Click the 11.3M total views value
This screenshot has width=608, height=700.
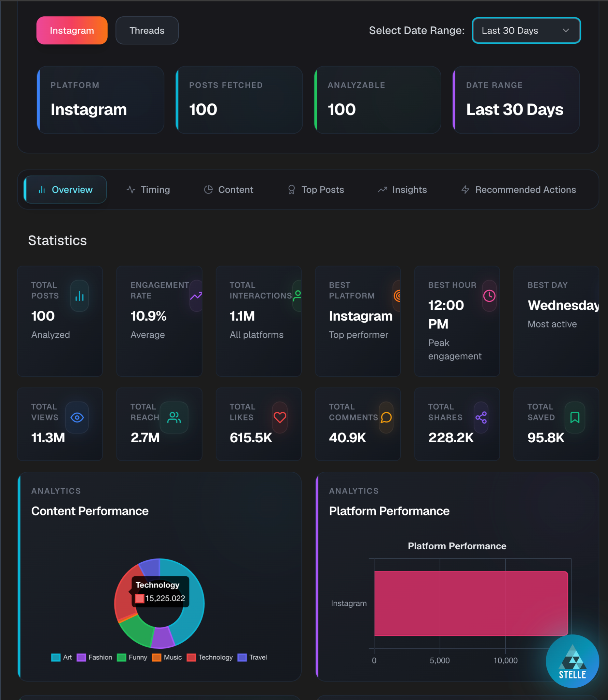pos(48,438)
